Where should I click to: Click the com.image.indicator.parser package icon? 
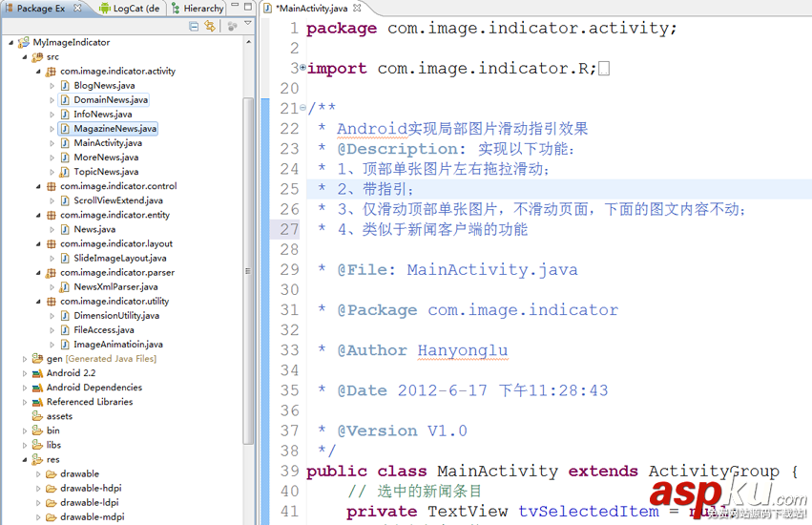(x=51, y=273)
